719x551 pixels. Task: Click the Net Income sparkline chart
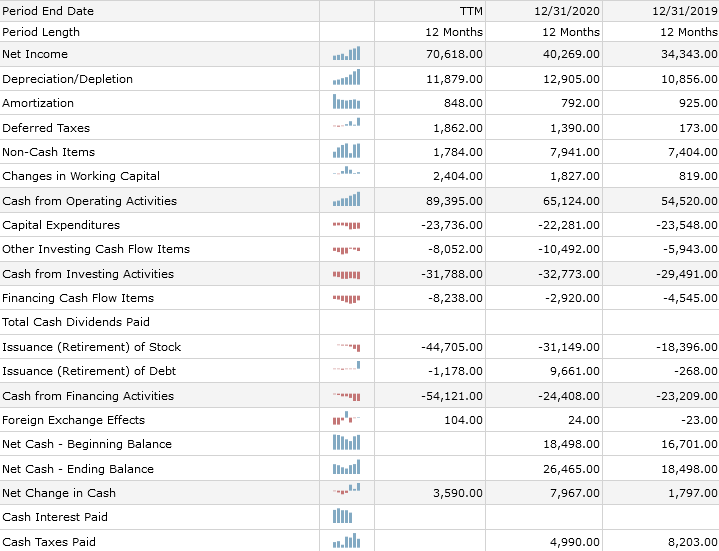tap(346, 54)
